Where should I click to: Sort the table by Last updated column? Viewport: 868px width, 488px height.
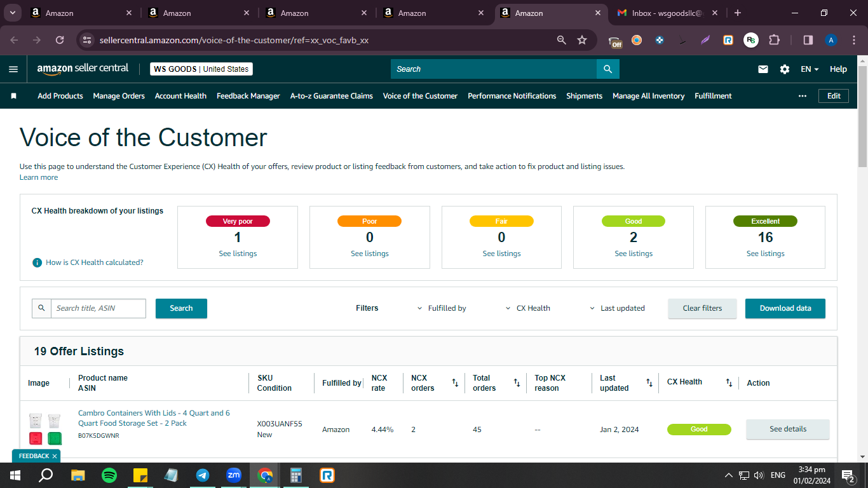(649, 383)
